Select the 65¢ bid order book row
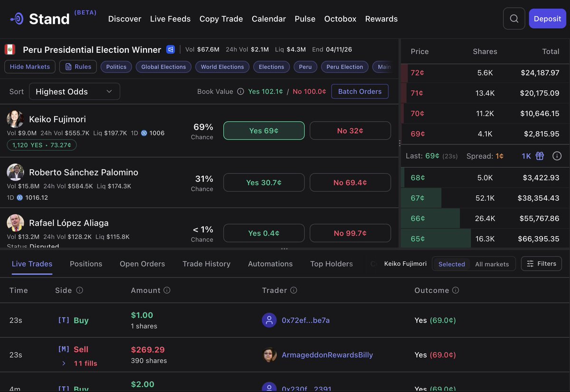The image size is (570, 392). (485, 239)
